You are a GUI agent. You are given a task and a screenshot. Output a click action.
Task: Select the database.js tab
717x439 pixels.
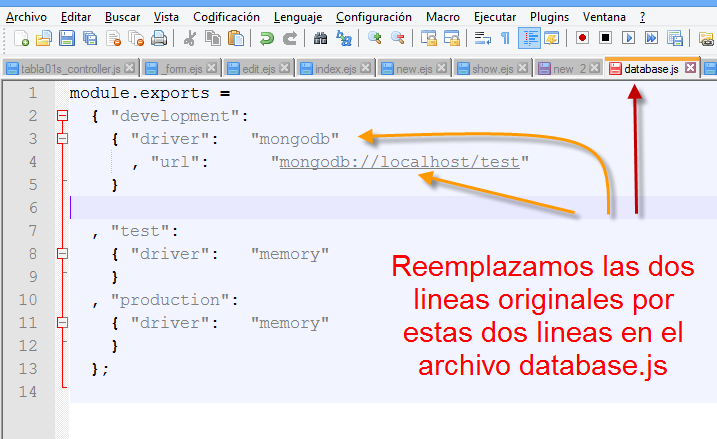click(x=651, y=69)
